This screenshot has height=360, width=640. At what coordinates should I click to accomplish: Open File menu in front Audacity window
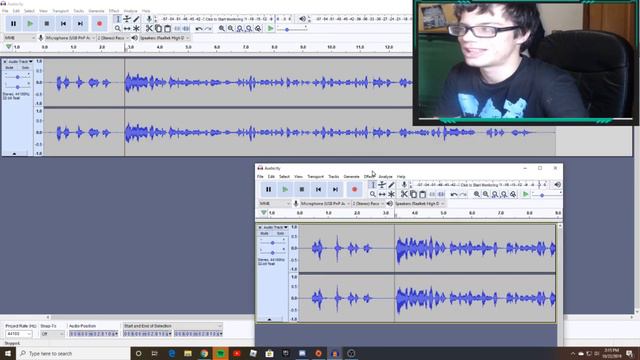tap(260, 177)
